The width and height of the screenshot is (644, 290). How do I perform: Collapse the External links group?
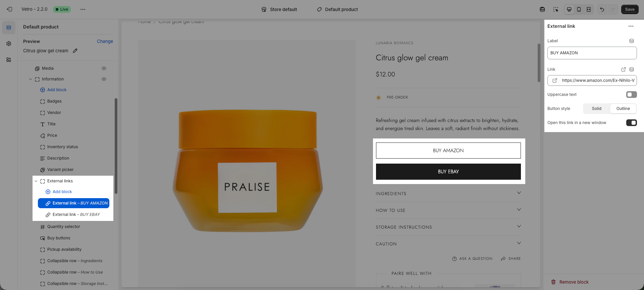pyautogui.click(x=36, y=181)
